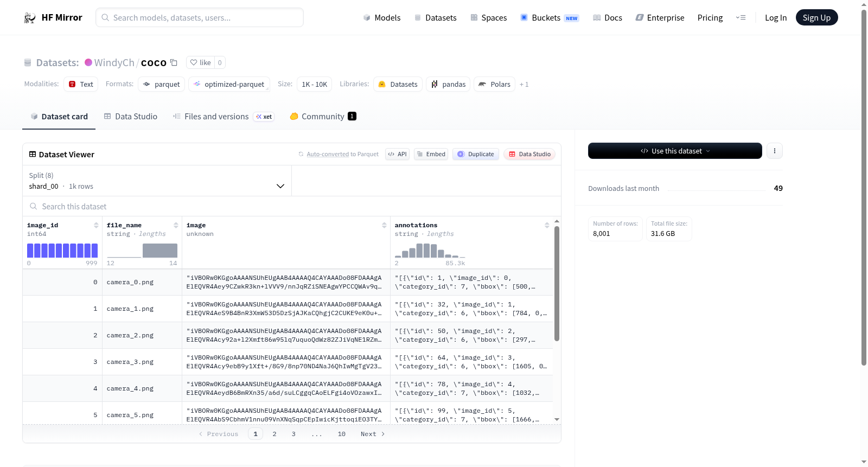Viewport: 868px width, 467px height.
Task: Open Datasets in the top navigation
Action: 435,18
